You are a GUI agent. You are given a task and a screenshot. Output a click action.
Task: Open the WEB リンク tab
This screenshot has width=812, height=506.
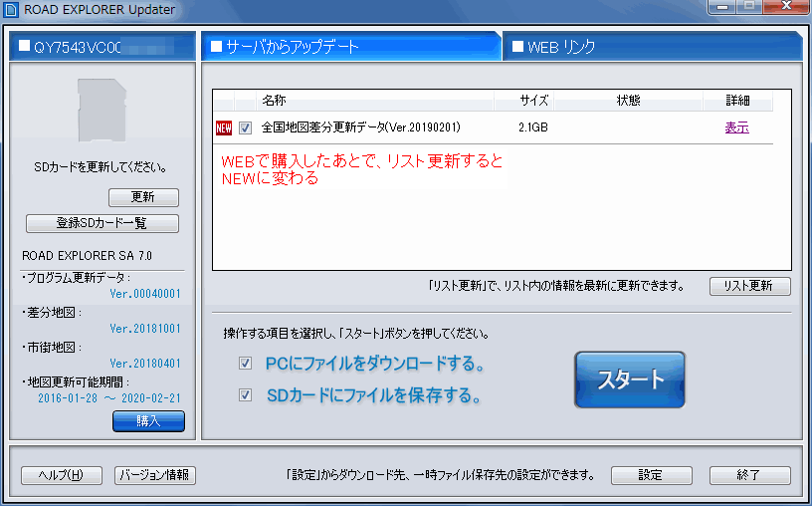pos(653,47)
